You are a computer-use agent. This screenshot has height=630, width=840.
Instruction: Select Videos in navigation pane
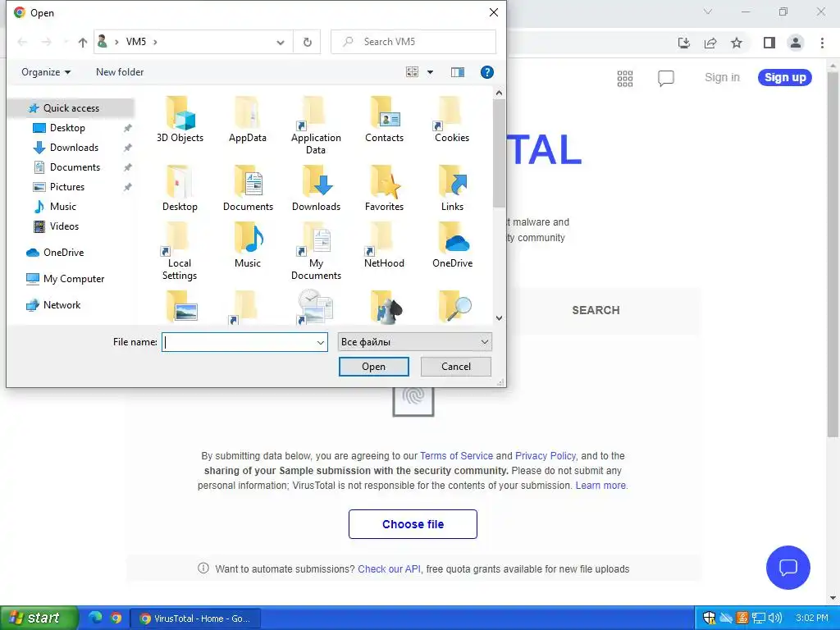(64, 226)
